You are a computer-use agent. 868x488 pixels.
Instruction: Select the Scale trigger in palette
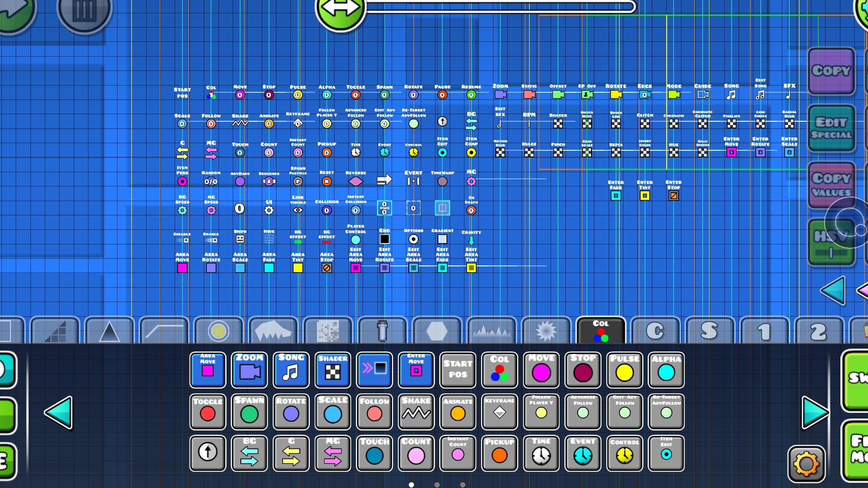(x=333, y=412)
